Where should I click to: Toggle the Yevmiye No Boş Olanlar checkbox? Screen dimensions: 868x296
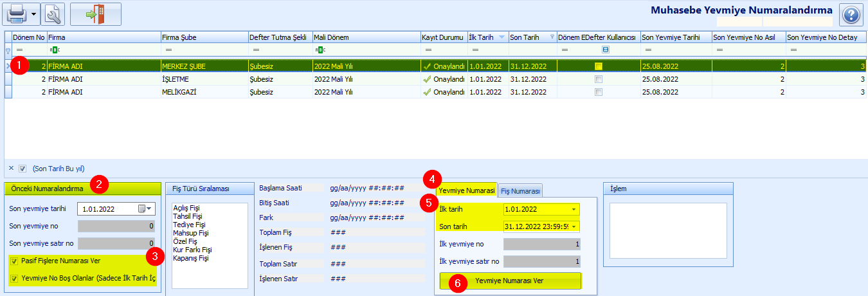point(14,278)
